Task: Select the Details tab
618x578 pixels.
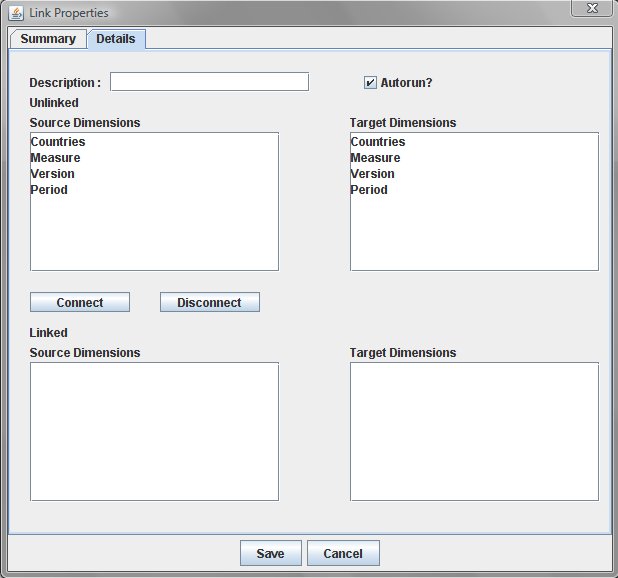Action: click(116, 39)
